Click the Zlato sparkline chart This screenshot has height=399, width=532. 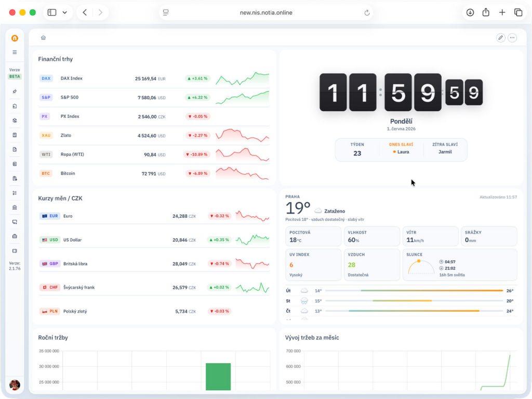242,135
